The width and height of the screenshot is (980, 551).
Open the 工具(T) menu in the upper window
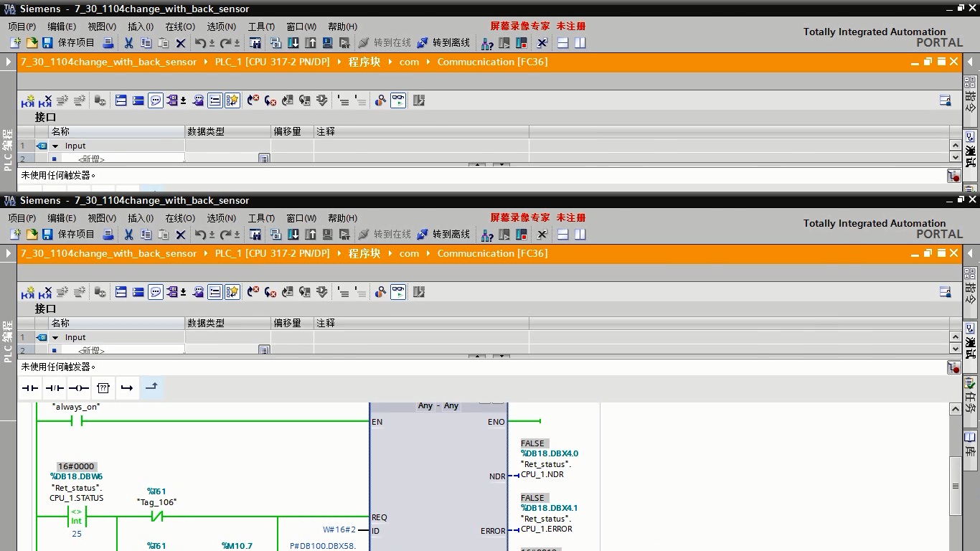click(261, 27)
